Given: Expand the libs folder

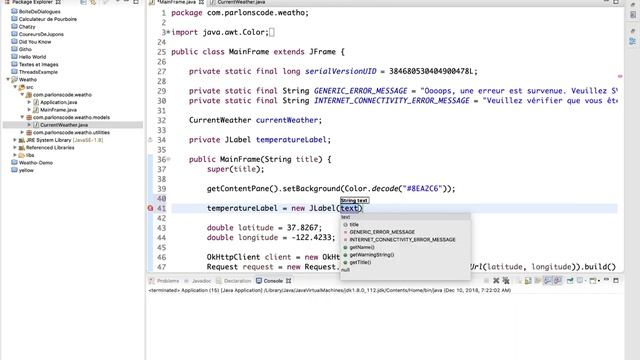Looking at the screenshot, I should click(15, 155).
